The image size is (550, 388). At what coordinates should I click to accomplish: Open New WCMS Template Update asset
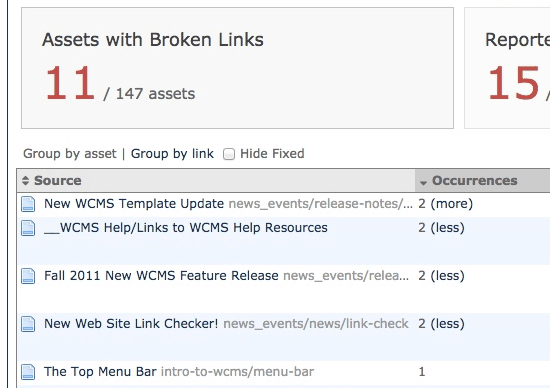(x=134, y=203)
